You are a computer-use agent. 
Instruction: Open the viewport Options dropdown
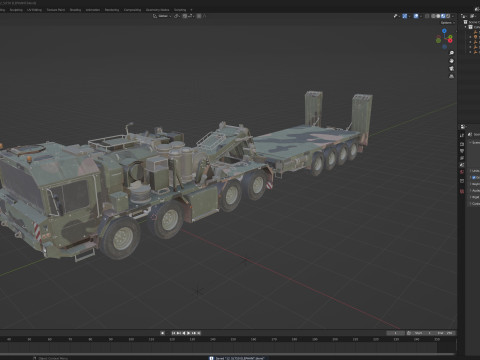coord(448,23)
